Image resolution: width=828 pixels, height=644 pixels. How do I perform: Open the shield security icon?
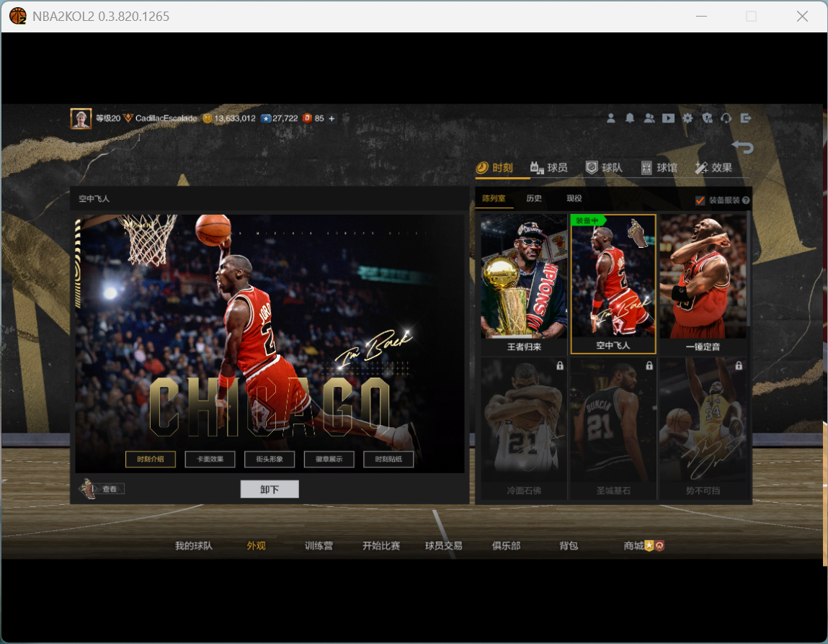(707, 118)
